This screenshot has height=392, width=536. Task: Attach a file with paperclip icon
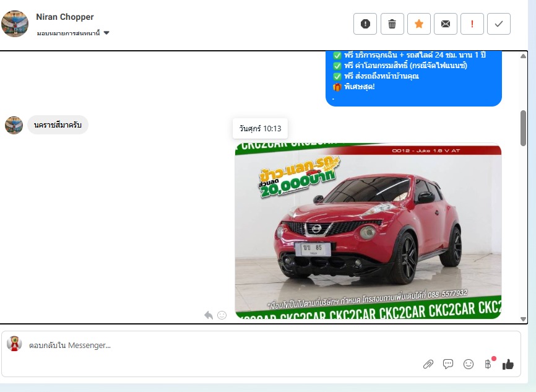point(428,364)
